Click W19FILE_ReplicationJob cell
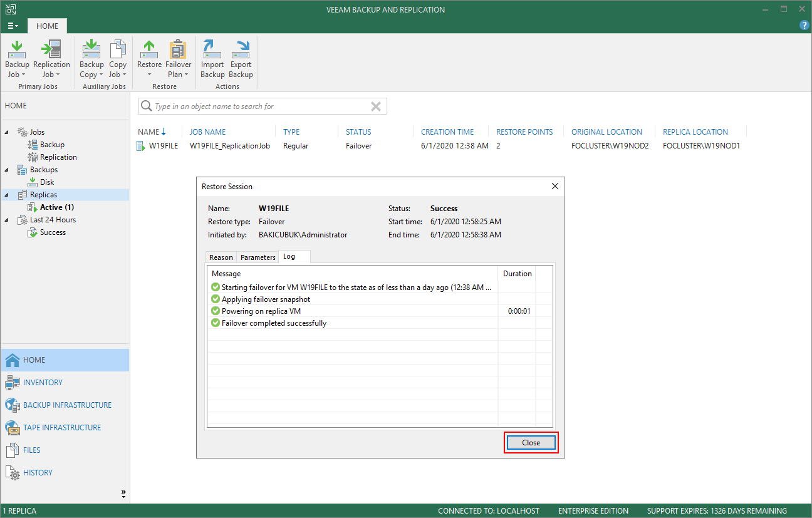Image resolution: width=812 pixels, height=518 pixels. (x=230, y=146)
